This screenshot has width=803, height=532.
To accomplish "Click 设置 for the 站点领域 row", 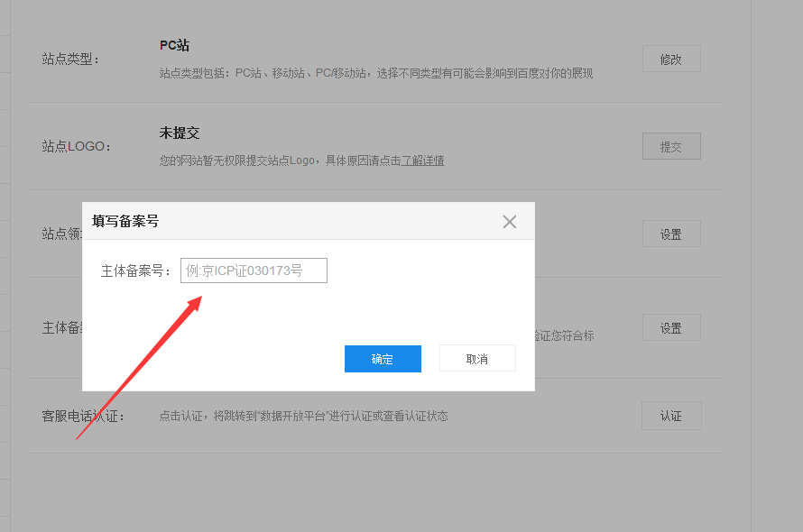I will [x=671, y=233].
